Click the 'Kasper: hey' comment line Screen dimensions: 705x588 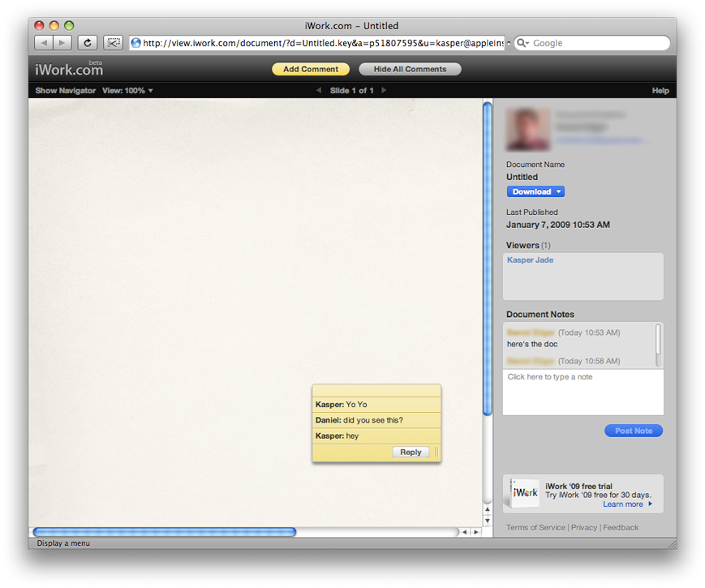pos(376,436)
